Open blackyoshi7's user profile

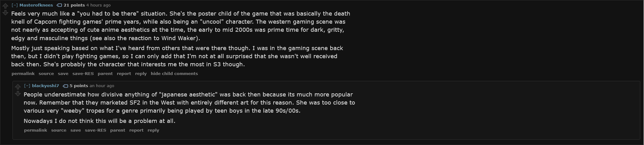45,86
